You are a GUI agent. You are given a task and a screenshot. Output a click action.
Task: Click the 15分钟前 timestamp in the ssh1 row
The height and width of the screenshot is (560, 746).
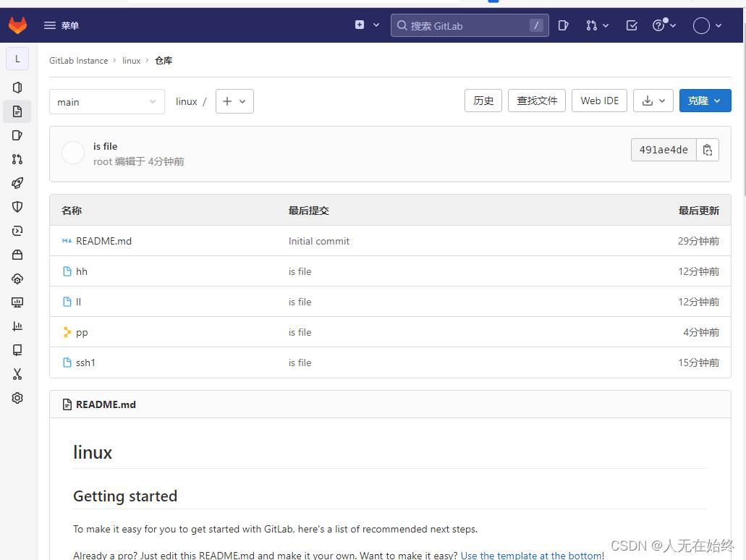698,363
